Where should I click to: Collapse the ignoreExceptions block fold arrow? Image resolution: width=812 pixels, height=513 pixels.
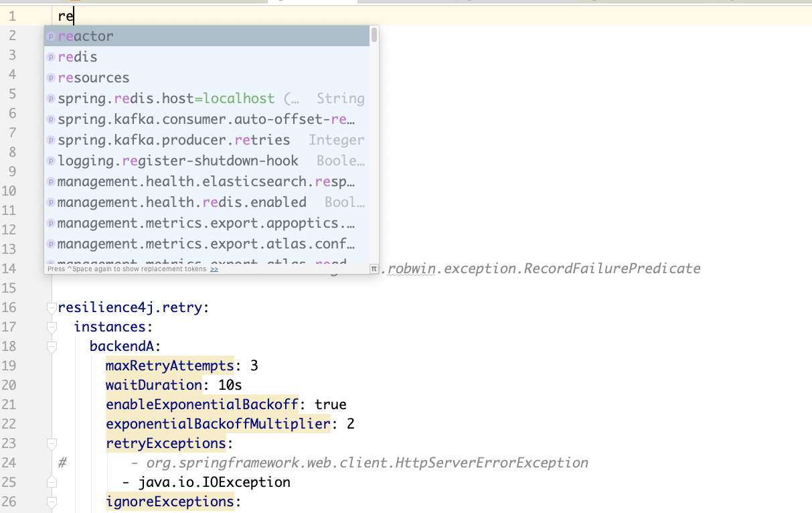coord(52,503)
